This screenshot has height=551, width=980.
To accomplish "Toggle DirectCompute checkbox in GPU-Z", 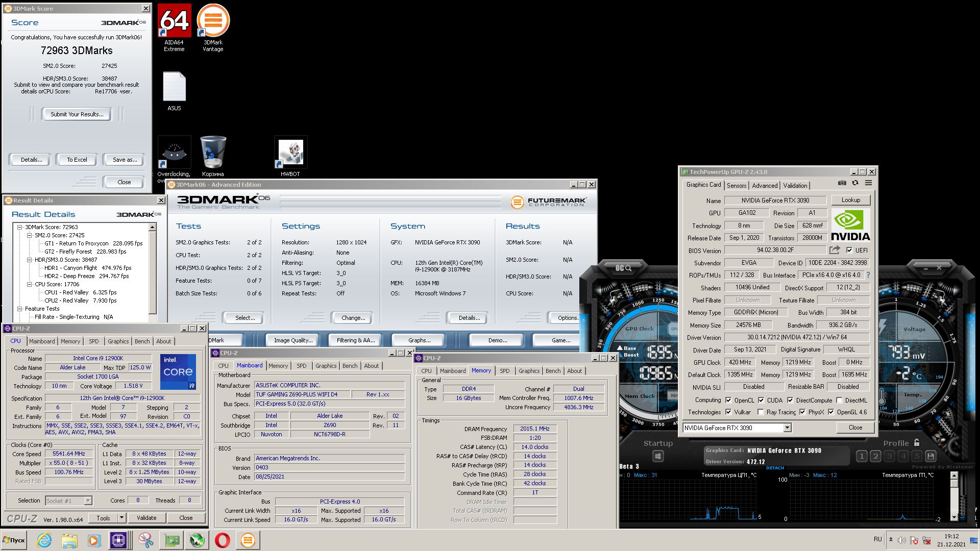I will [790, 400].
